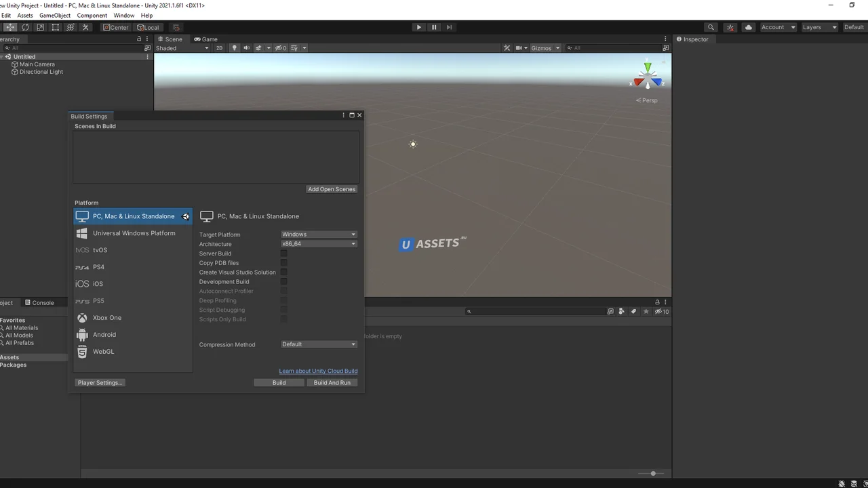Toggle scene effects icon
Image resolution: width=868 pixels, height=488 pixels.
click(x=258, y=48)
